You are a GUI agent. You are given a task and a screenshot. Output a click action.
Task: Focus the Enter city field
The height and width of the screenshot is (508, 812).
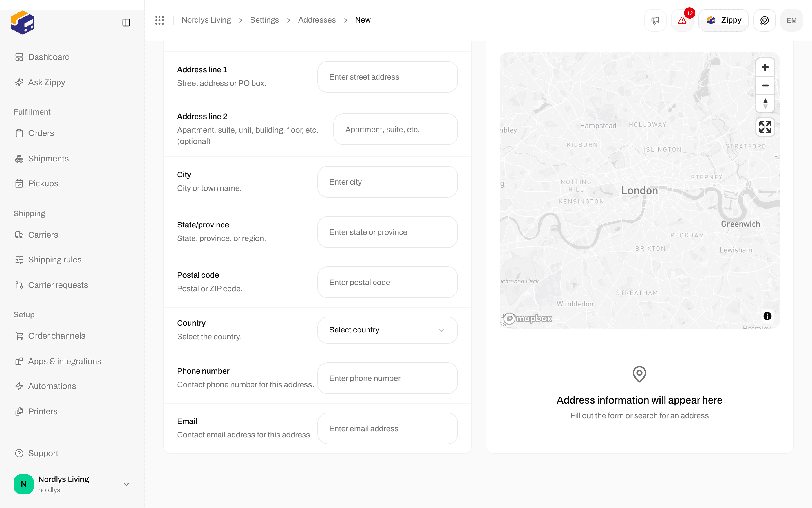coord(388,182)
